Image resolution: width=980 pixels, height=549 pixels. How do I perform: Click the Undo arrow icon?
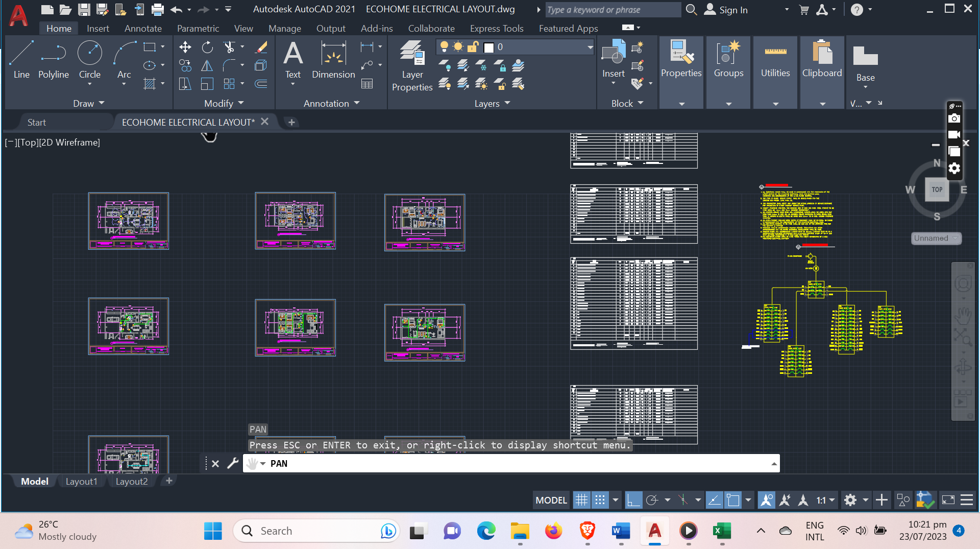[x=177, y=9]
